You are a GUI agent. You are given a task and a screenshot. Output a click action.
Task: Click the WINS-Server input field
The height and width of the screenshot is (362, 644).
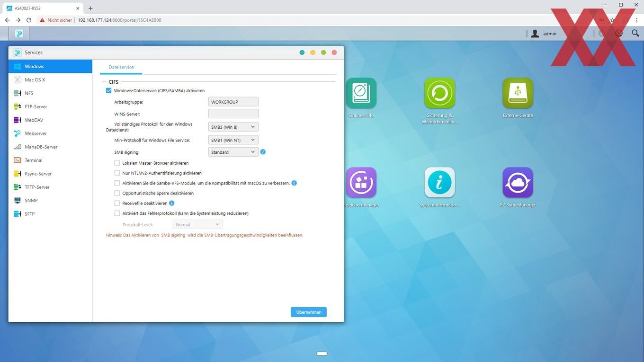(x=233, y=114)
